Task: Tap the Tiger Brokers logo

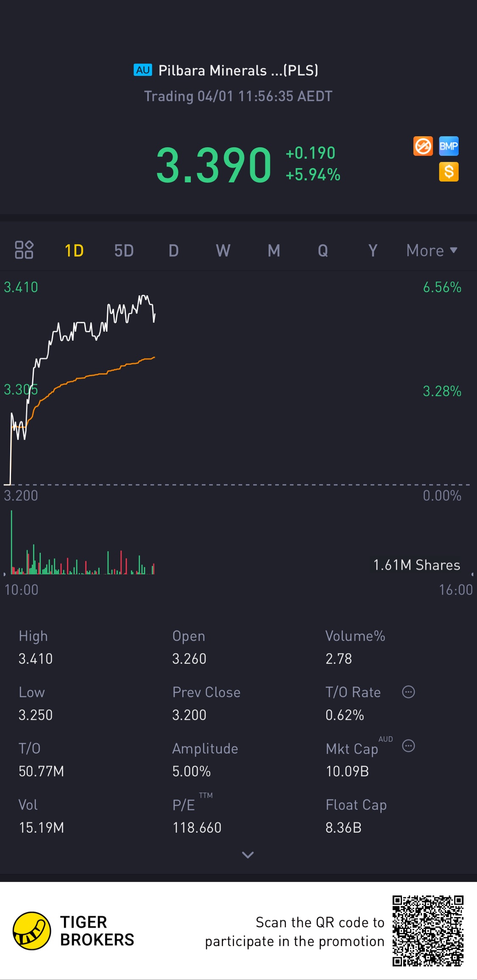Action: click(x=32, y=931)
